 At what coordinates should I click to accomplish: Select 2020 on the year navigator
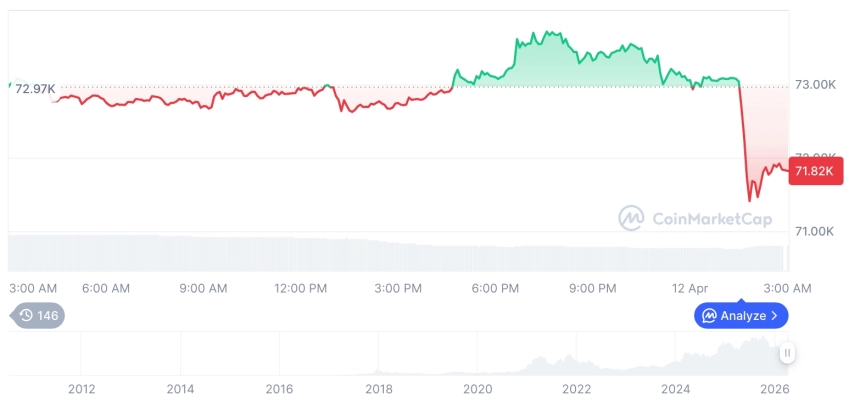pyautogui.click(x=477, y=389)
